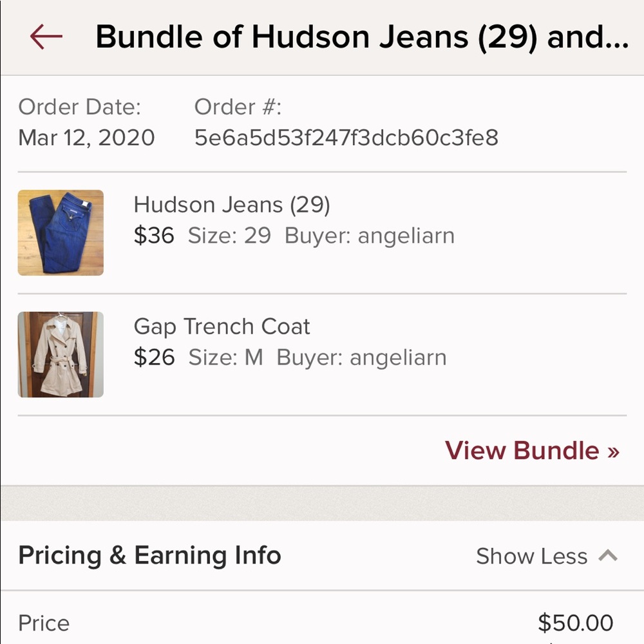Click the $26 price on Gap Trench Coat
This screenshot has width=644, height=644.
(154, 357)
